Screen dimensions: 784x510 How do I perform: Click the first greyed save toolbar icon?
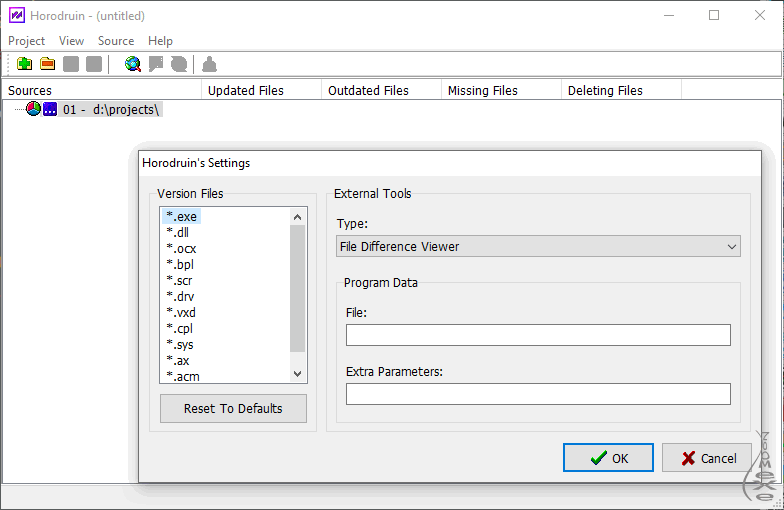pyautogui.click(x=71, y=64)
